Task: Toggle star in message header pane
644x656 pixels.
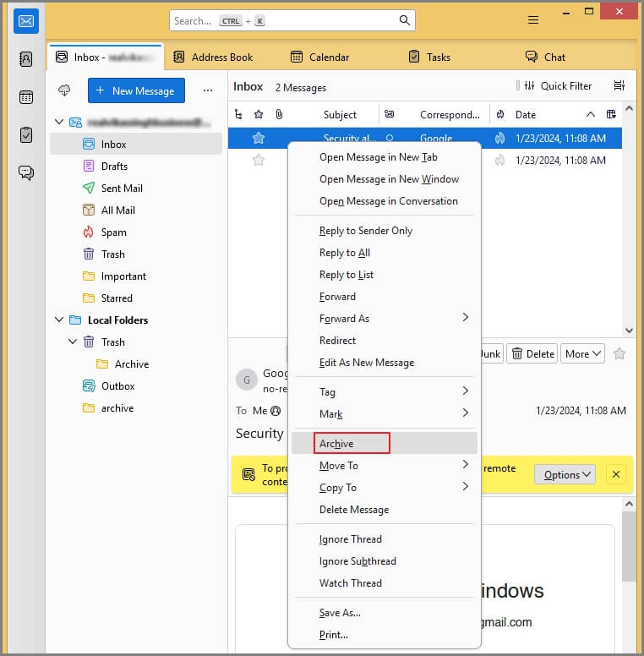Action: point(619,354)
